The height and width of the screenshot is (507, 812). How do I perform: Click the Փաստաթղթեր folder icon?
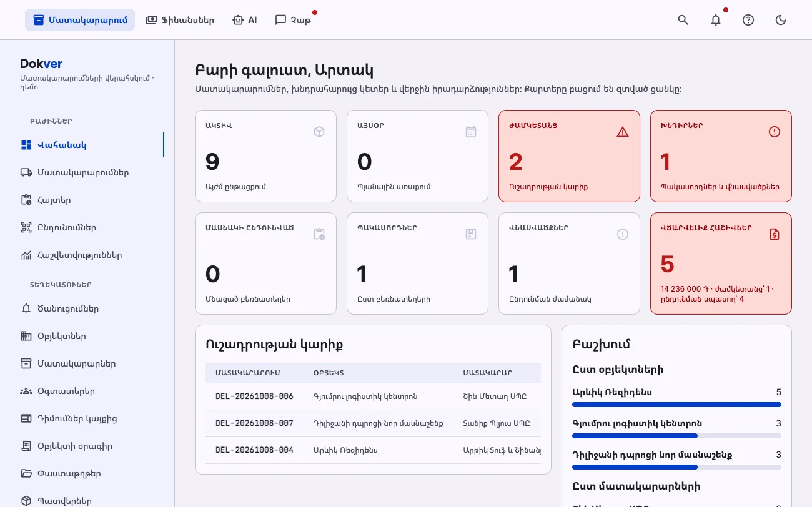[26, 473]
